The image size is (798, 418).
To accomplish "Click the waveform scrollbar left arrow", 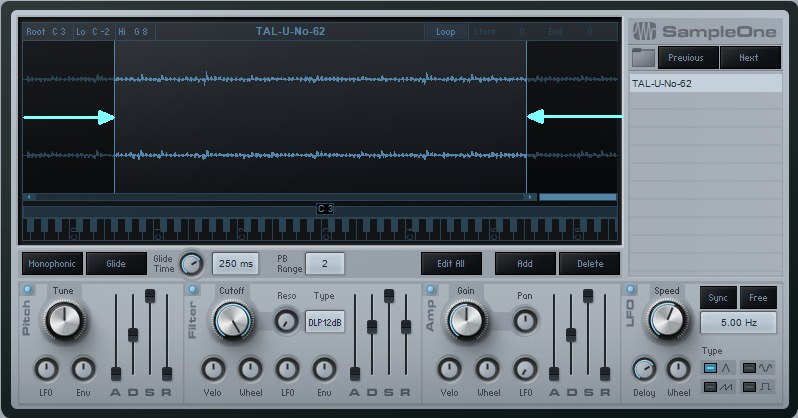I will (29, 197).
